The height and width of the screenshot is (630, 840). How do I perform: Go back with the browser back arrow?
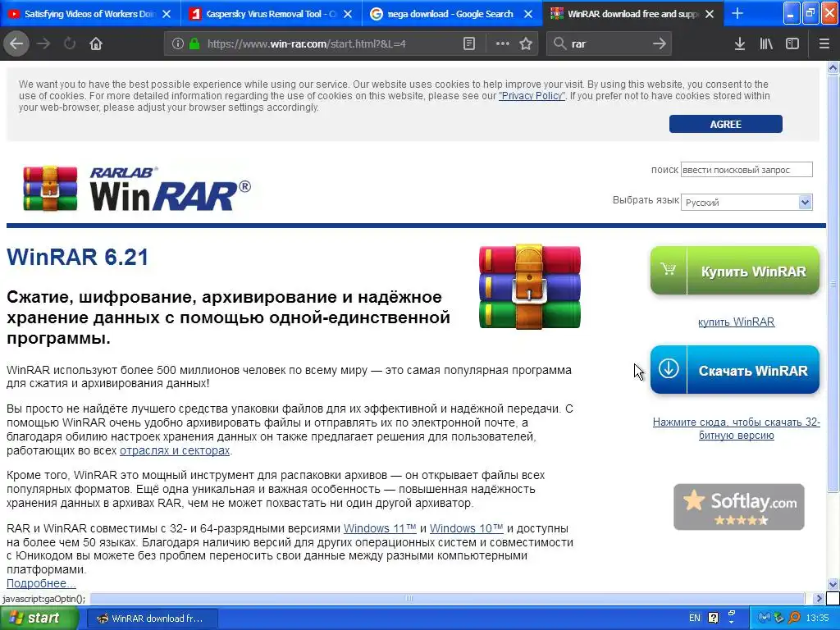(x=16, y=44)
